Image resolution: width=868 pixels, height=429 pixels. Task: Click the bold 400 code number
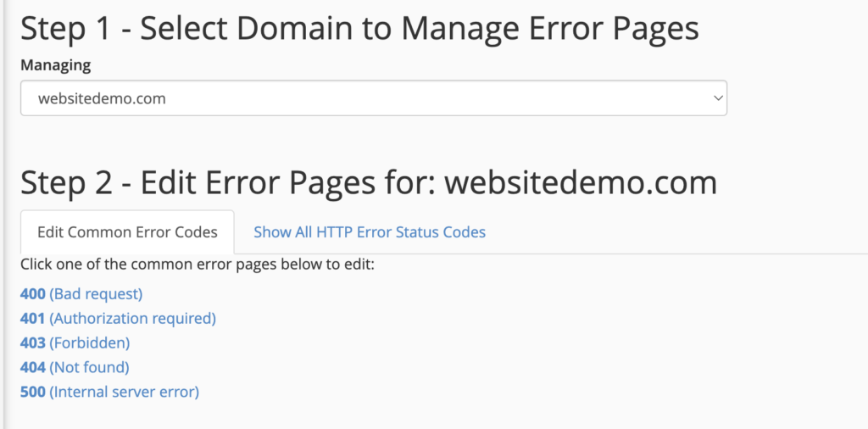(33, 294)
